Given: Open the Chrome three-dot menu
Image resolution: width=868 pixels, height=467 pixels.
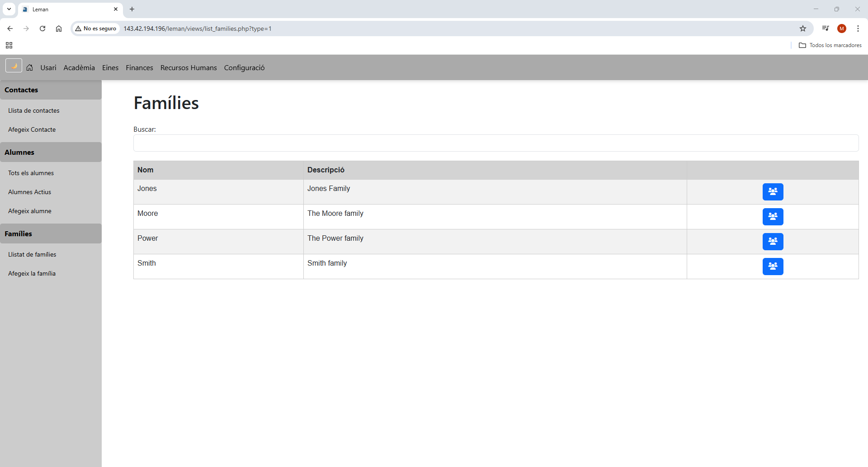Looking at the screenshot, I should 858,29.
